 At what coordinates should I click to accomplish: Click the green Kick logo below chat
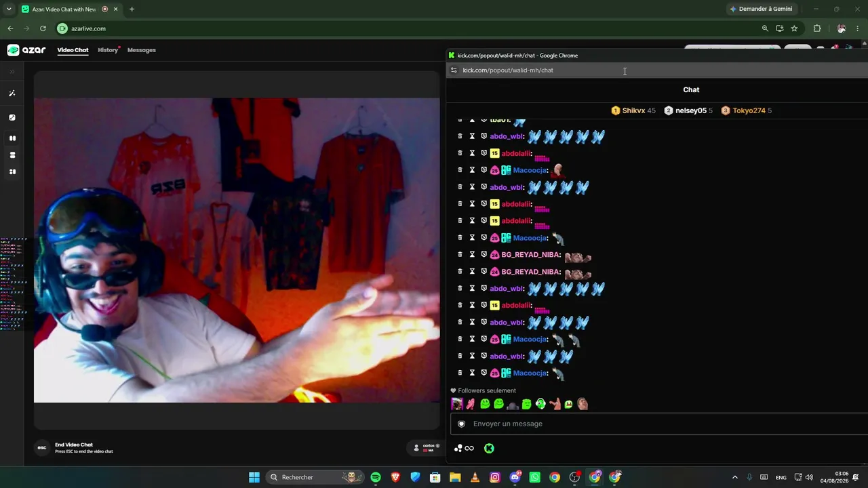click(489, 449)
